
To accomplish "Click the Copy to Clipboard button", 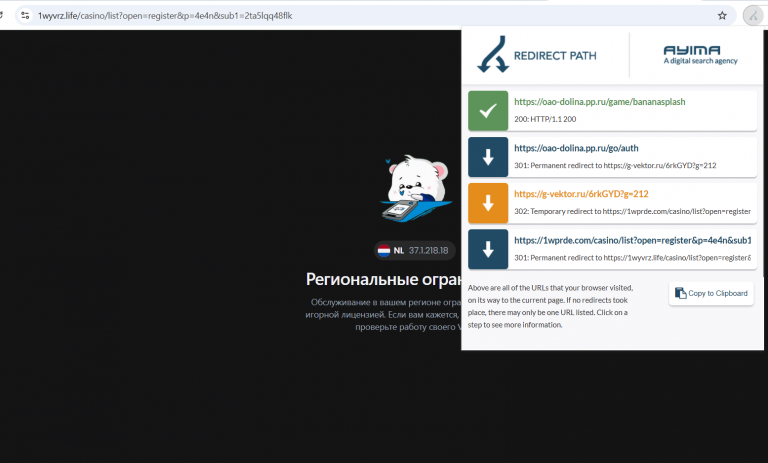I will (x=711, y=293).
